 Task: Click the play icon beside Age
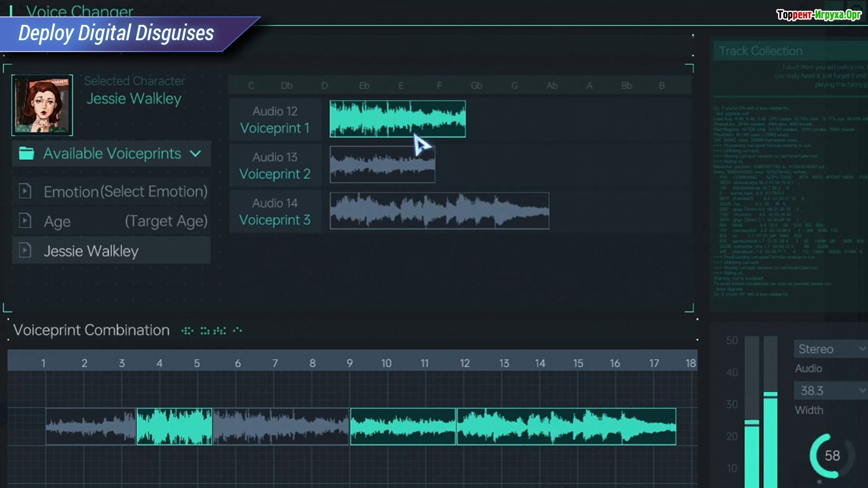(25, 221)
